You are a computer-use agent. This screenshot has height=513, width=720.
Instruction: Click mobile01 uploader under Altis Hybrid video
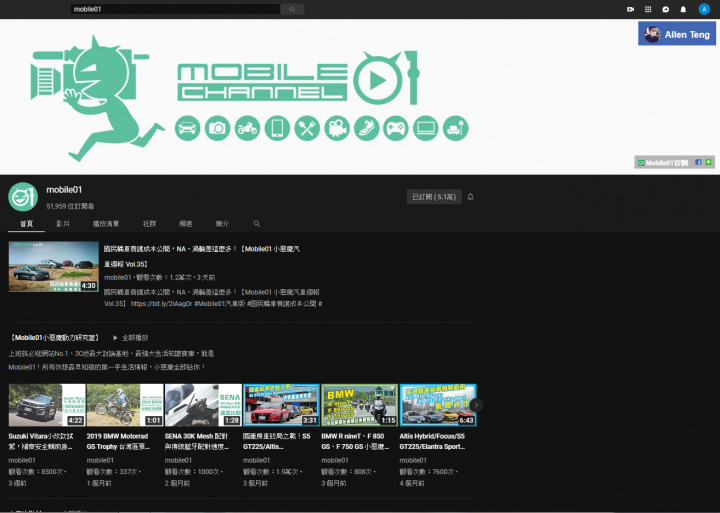413,460
